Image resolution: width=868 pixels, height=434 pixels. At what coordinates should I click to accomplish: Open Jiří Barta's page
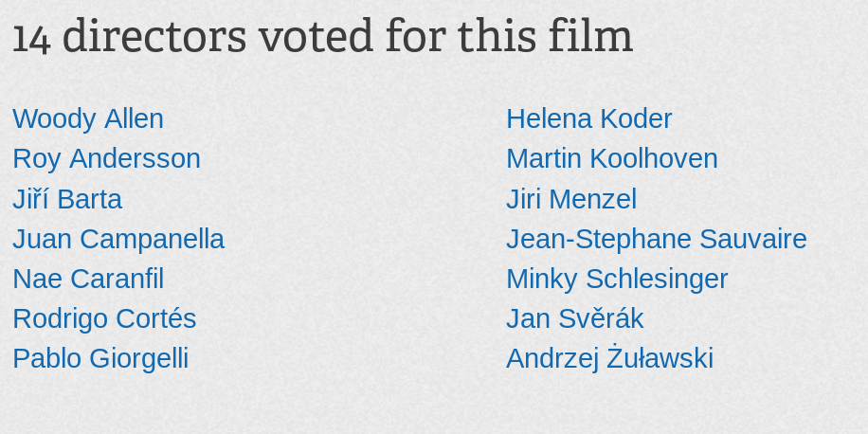(x=67, y=199)
